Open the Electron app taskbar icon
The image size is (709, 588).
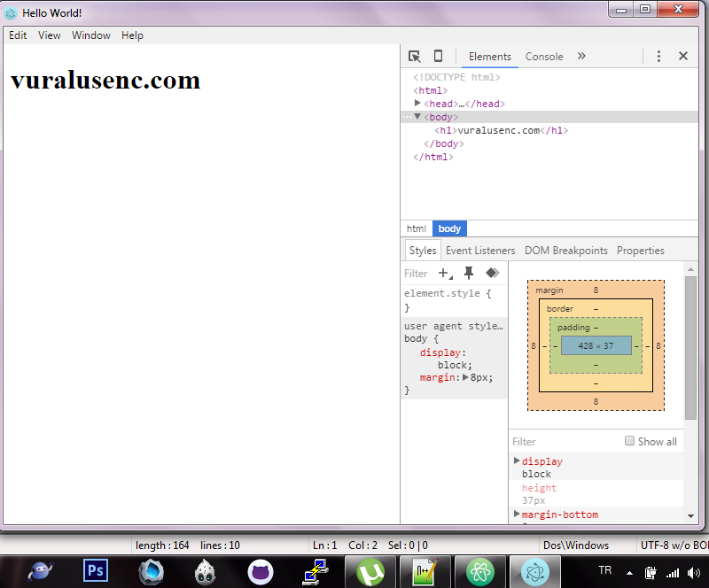click(535, 572)
